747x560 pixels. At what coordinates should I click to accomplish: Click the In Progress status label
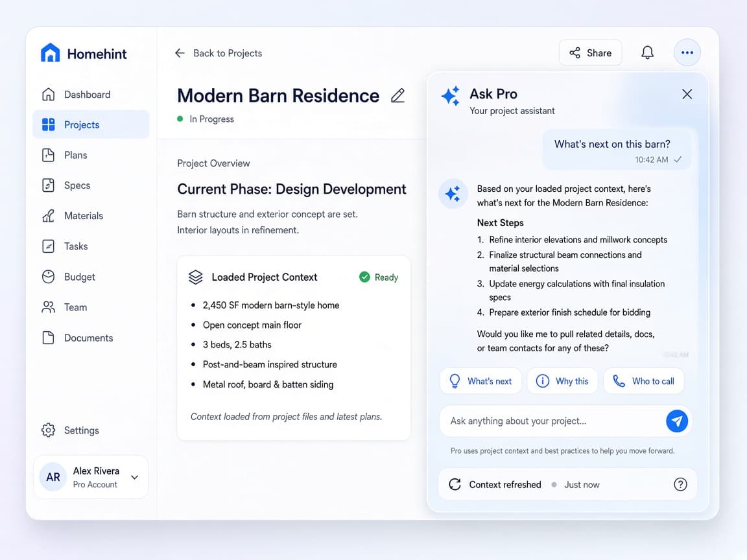pos(211,119)
